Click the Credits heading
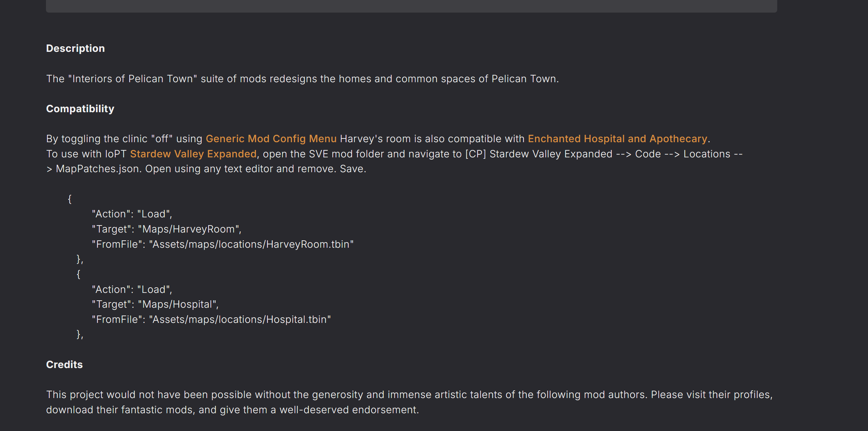868x431 pixels. tap(64, 365)
